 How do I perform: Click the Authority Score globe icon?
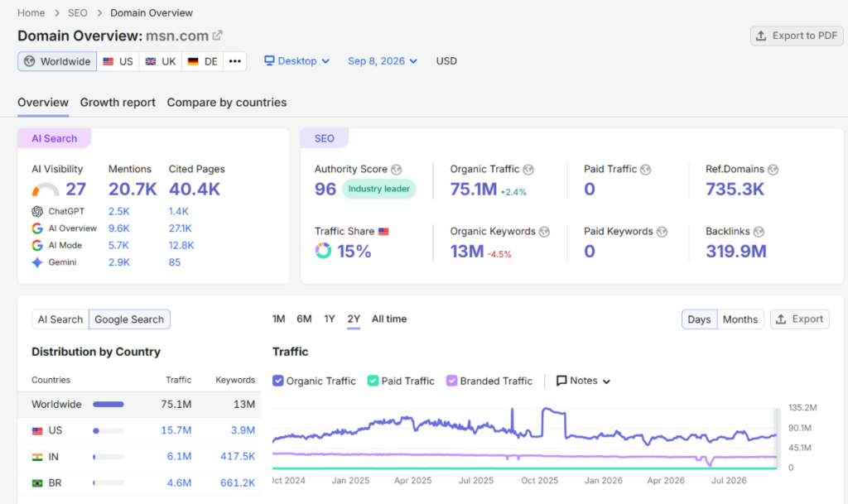397,170
